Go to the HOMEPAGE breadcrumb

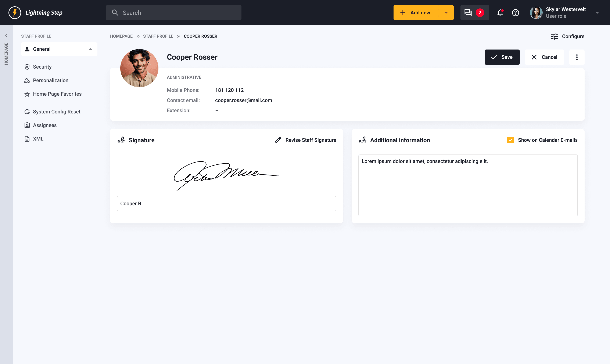click(121, 36)
